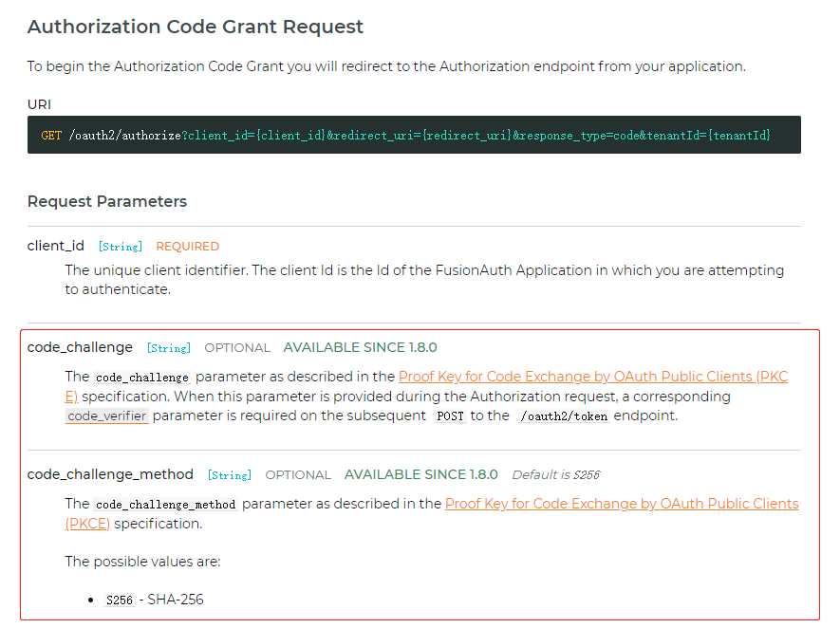Click the Authorization Code Grant Request heading
Image resolution: width=840 pixels, height=628 pixels.
196,27
